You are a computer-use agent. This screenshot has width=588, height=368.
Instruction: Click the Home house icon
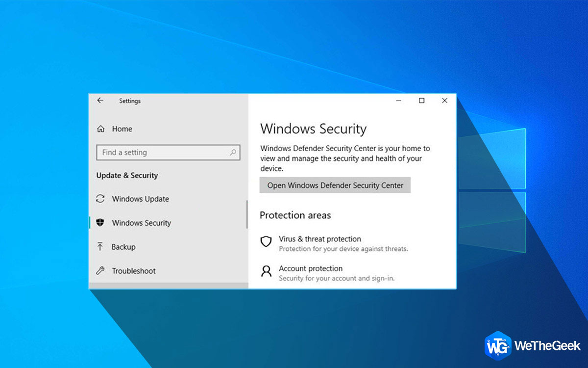pyautogui.click(x=100, y=129)
